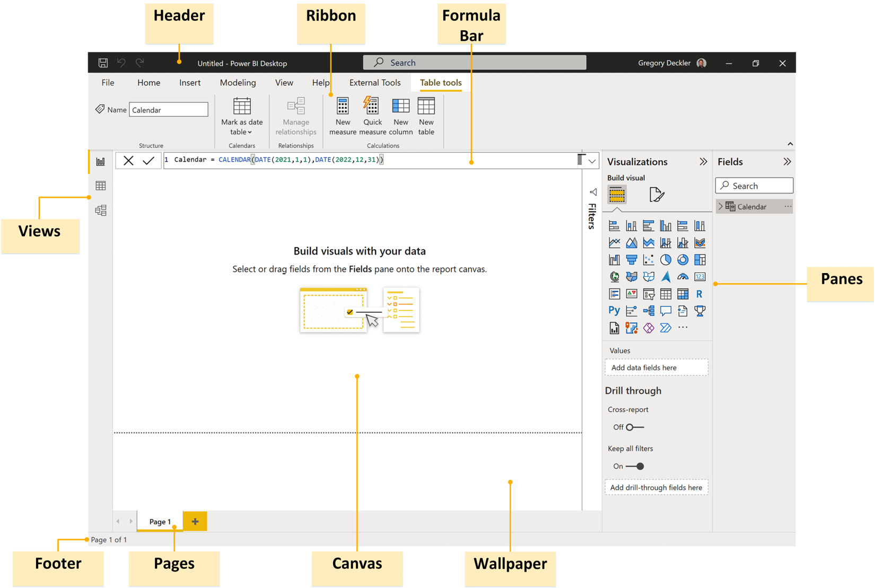Open the Modeling ribbon tab
Screen dimensions: 875x588
pyautogui.click(x=238, y=83)
